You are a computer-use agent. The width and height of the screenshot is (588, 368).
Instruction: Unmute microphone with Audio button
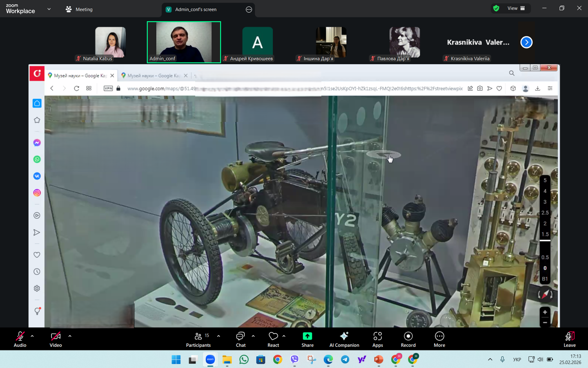(20, 339)
